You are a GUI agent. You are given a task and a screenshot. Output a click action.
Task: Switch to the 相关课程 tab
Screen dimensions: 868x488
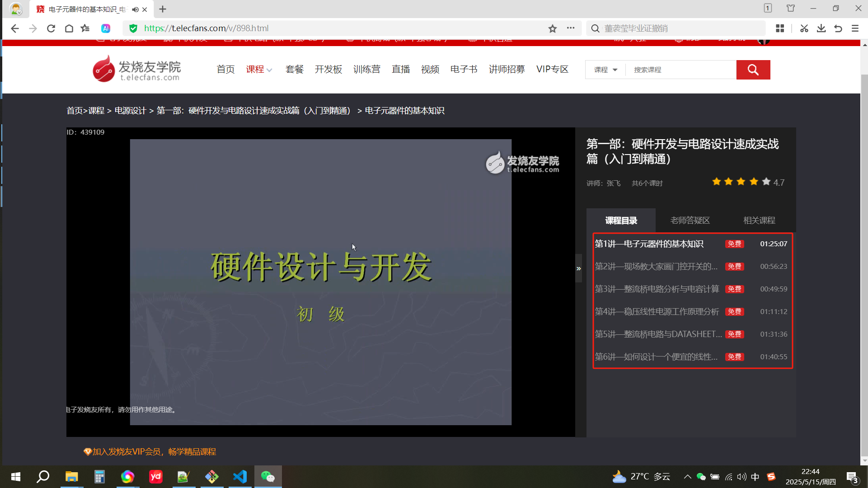(759, 220)
